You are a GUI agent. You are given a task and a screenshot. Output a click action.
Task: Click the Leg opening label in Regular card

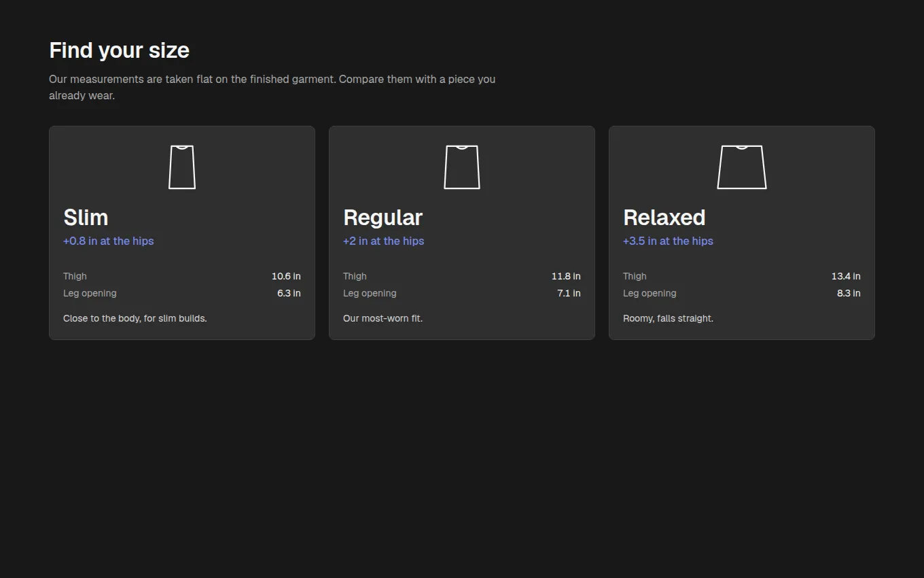370,293
